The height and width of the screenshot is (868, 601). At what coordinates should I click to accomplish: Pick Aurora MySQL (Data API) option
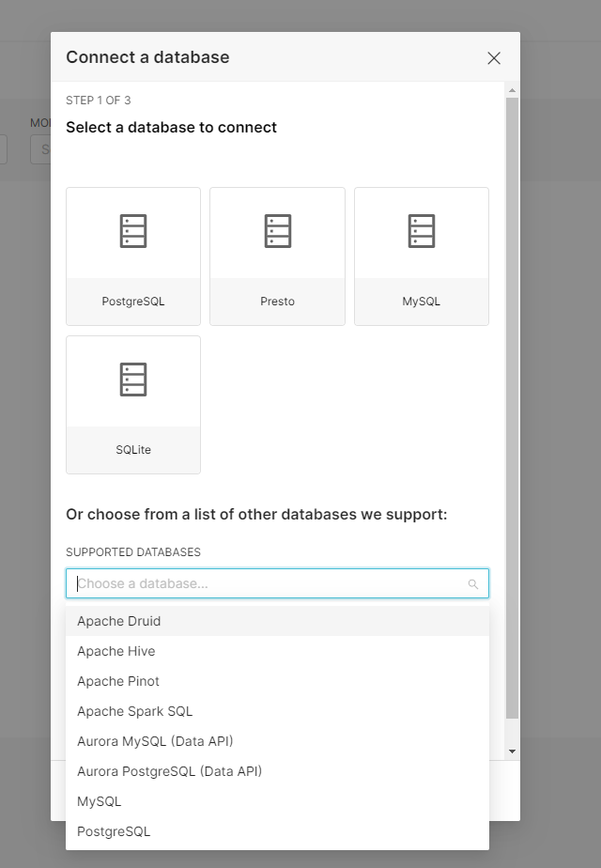pos(155,741)
